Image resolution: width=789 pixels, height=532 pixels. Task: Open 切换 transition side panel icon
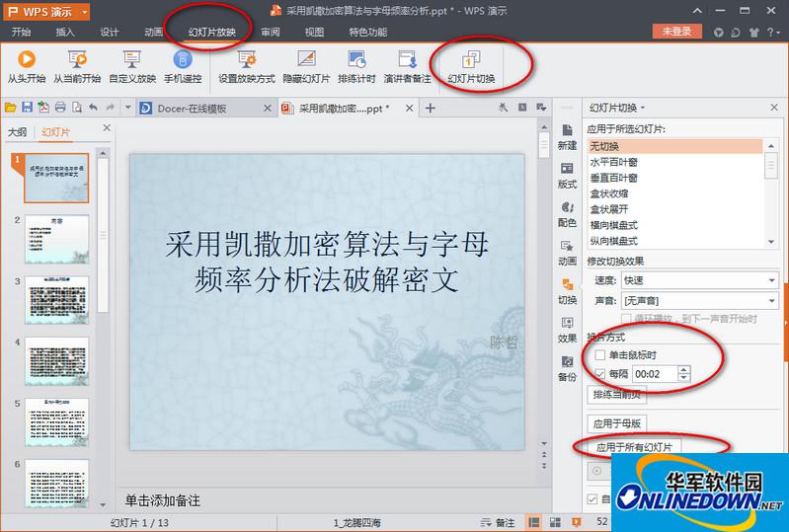[567, 291]
